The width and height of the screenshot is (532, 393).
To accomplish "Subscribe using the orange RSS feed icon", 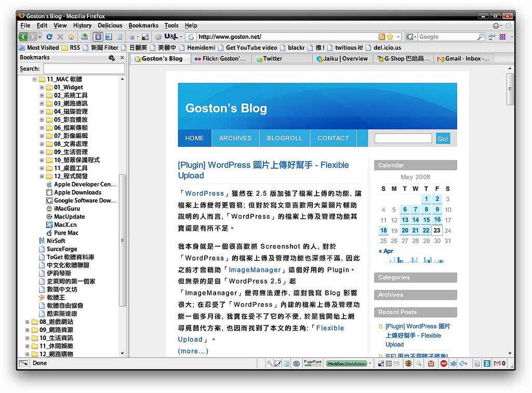I will pyautogui.click(x=382, y=37).
